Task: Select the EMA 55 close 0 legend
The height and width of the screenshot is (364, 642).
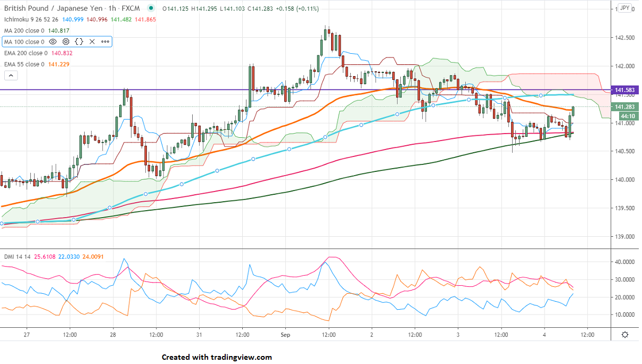Action: click(24, 64)
